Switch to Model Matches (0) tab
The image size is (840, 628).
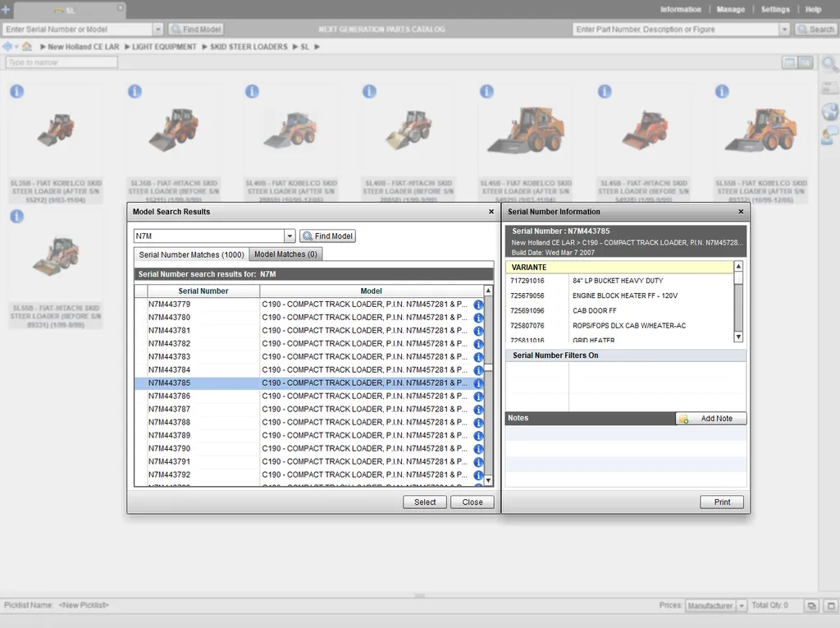[x=285, y=254]
